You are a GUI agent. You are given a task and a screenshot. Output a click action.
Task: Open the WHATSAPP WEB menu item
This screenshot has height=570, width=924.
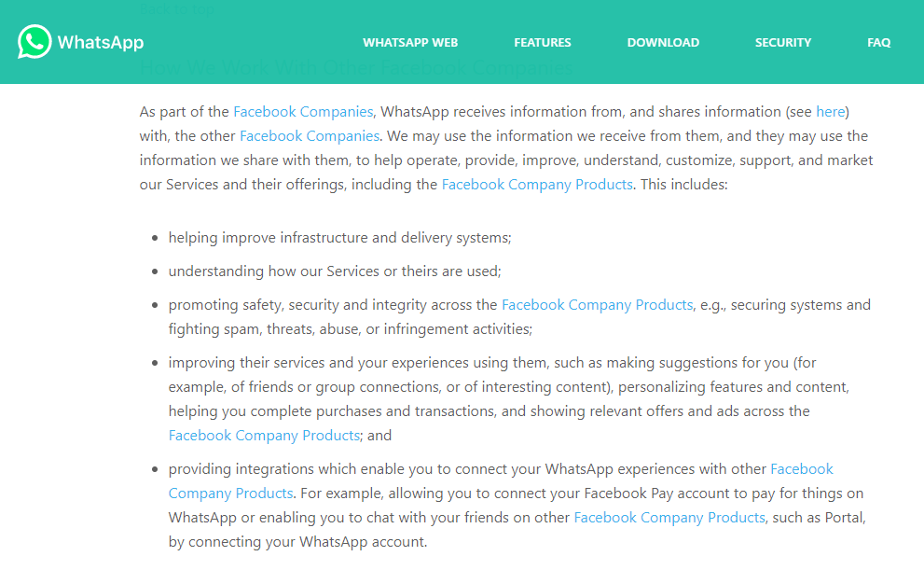410,42
